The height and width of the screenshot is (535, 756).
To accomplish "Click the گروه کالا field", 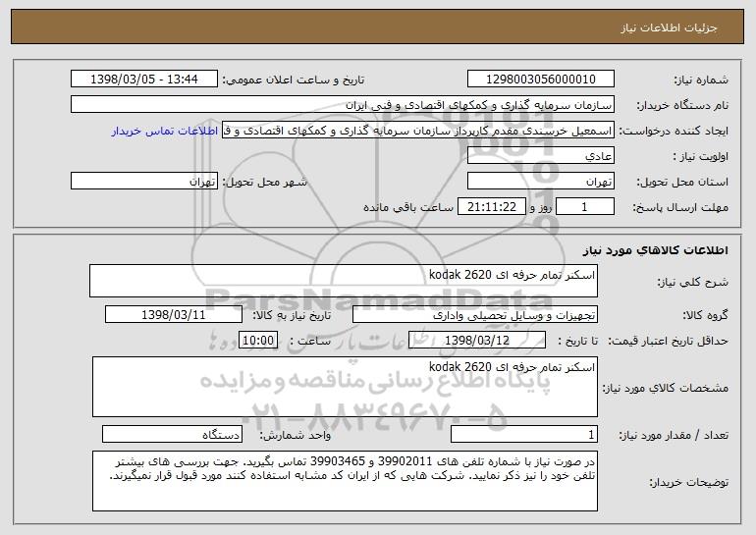I will coord(475,315).
